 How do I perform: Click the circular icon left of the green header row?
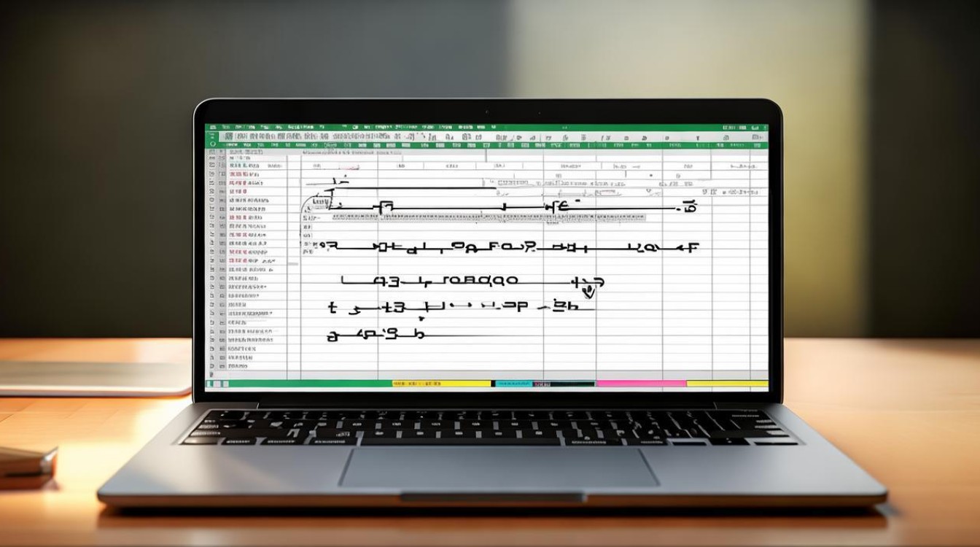[x=213, y=144]
